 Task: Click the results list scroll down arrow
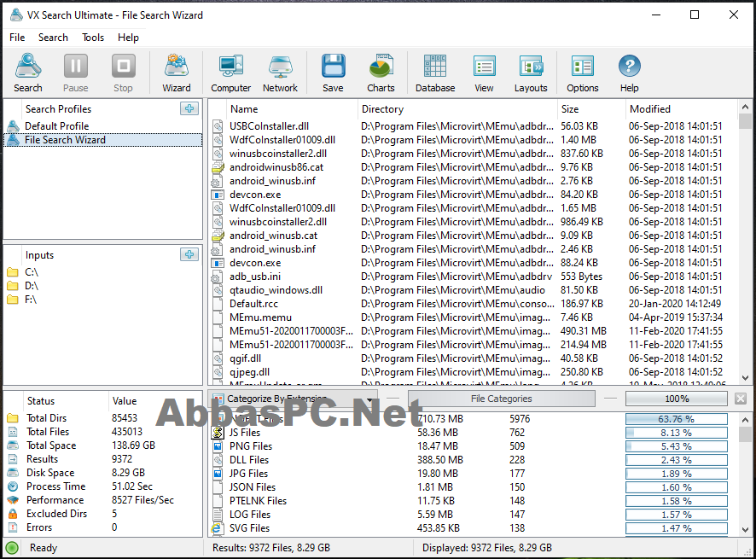tap(746, 378)
